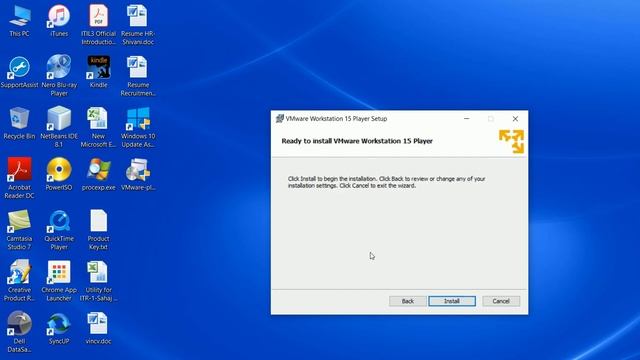
Task: Launch SupportAssist shortcut
Action: pos(19,73)
